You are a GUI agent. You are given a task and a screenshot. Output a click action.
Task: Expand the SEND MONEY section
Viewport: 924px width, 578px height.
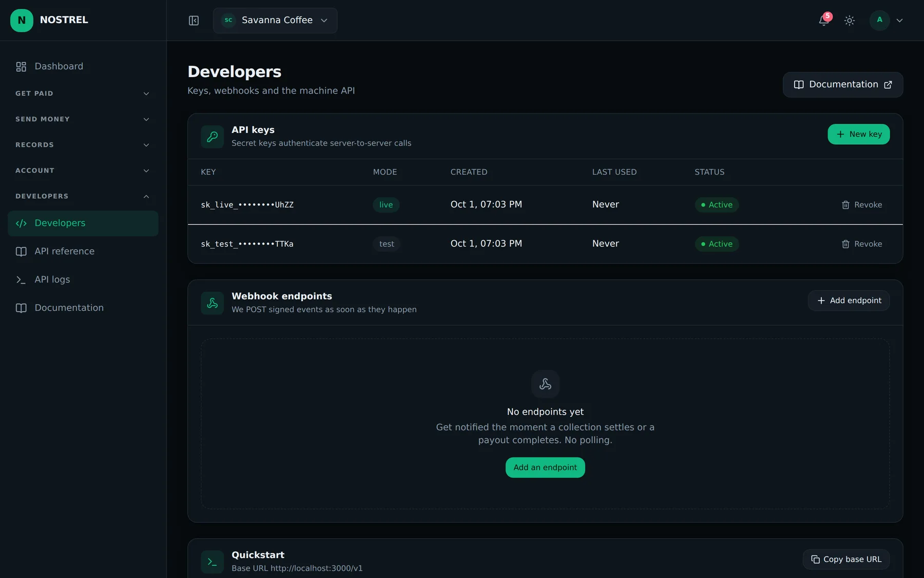point(83,119)
